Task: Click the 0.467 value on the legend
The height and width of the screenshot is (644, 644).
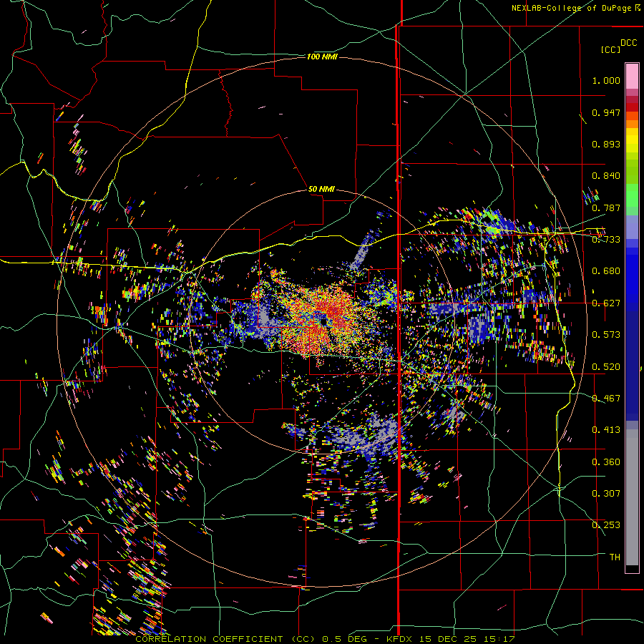Action: tap(606, 399)
